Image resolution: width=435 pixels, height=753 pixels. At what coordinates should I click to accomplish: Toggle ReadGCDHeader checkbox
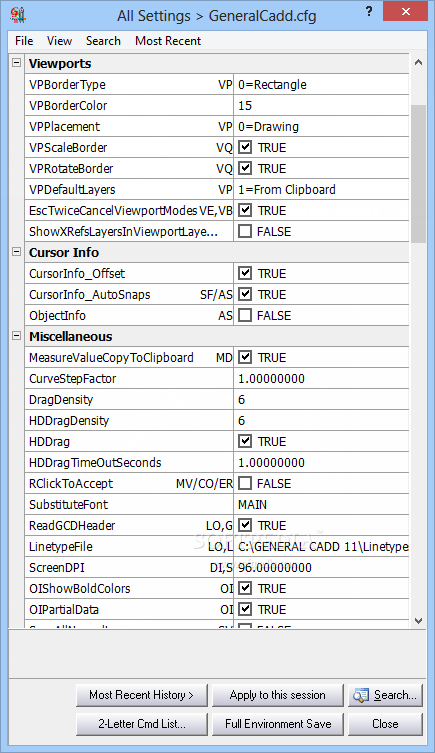click(245, 525)
